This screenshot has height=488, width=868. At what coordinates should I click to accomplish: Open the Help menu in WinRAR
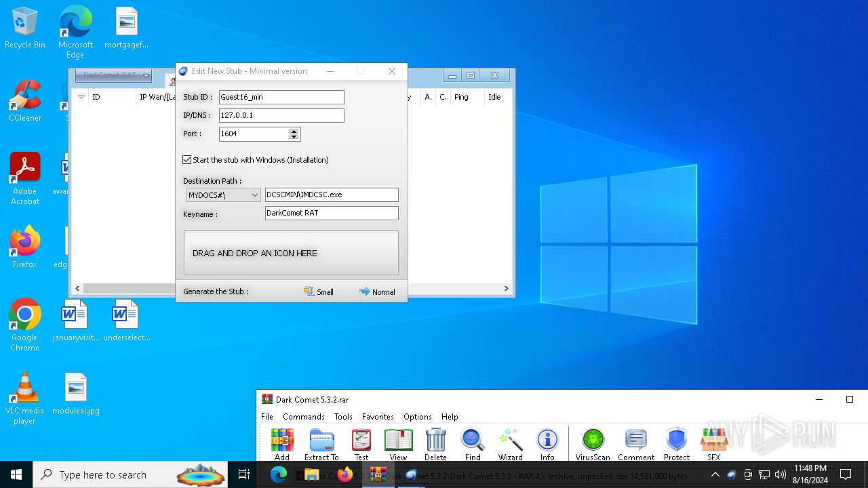pos(450,417)
